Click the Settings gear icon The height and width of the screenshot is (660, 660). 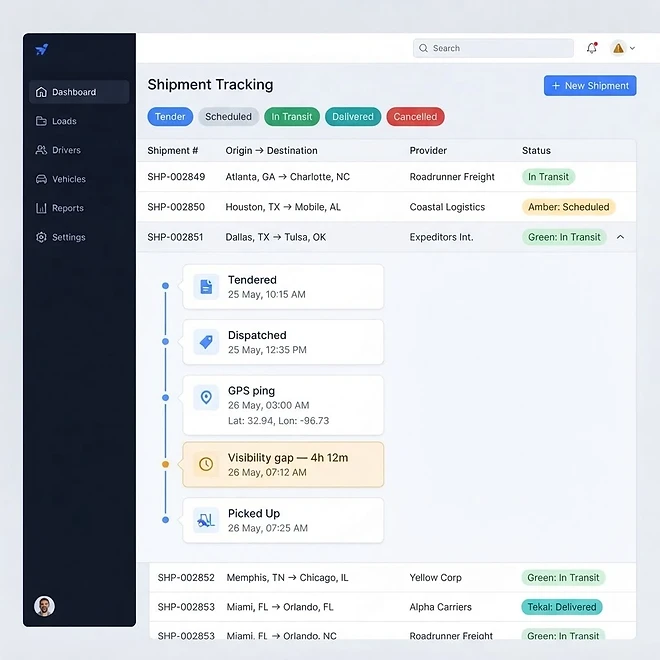pos(41,237)
